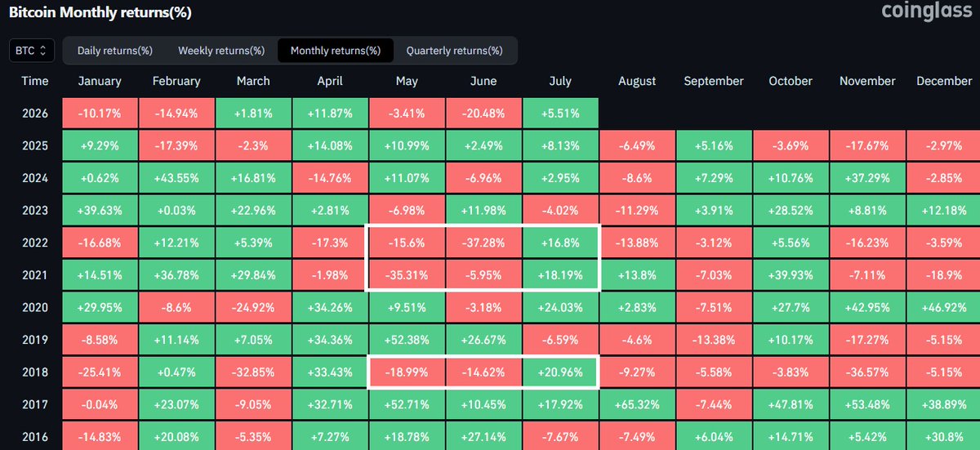Click the November column header
Screen dimensions: 980x450
coord(867,81)
